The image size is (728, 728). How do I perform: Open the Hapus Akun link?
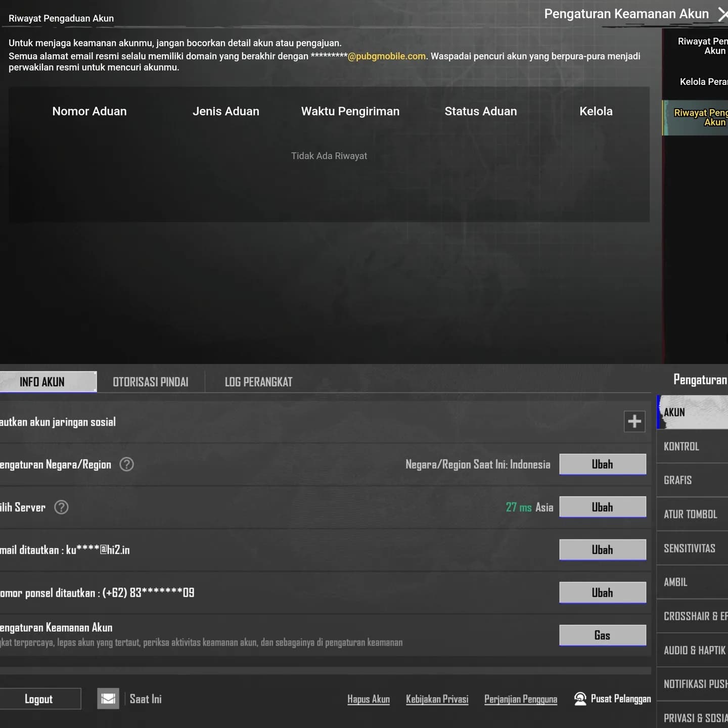[x=369, y=699]
